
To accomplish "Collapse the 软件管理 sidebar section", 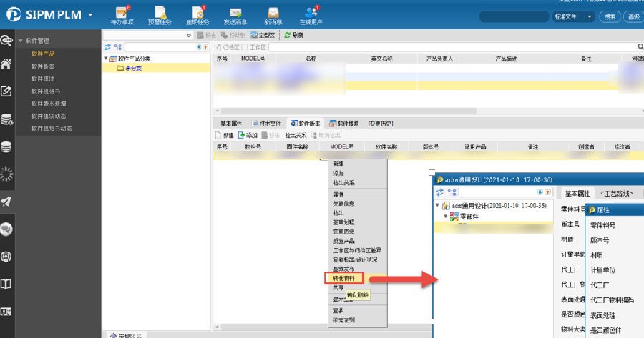I will tap(21, 41).
